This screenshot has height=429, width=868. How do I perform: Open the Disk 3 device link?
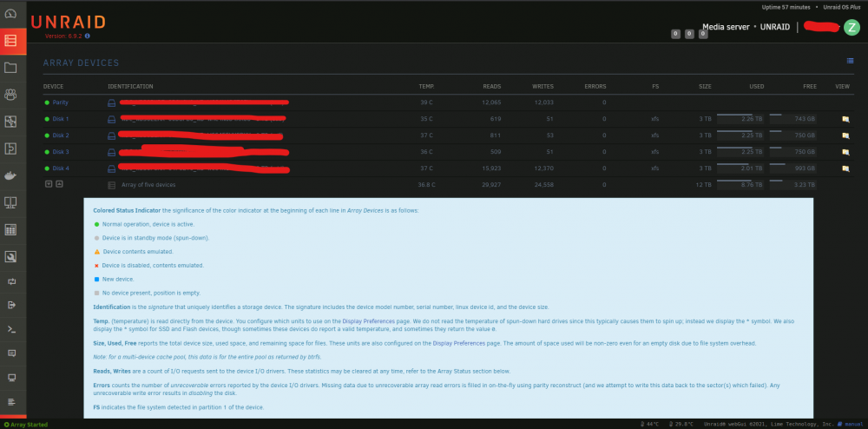click(x=61, y=152)
